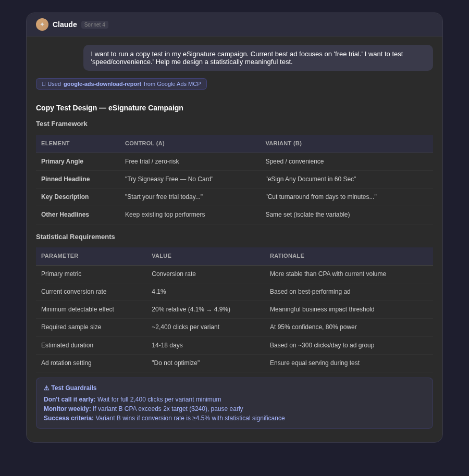The height and width of the screenshot is (476, 469).
Task: Click the Claude name in the header
Action: click(65, 24)
